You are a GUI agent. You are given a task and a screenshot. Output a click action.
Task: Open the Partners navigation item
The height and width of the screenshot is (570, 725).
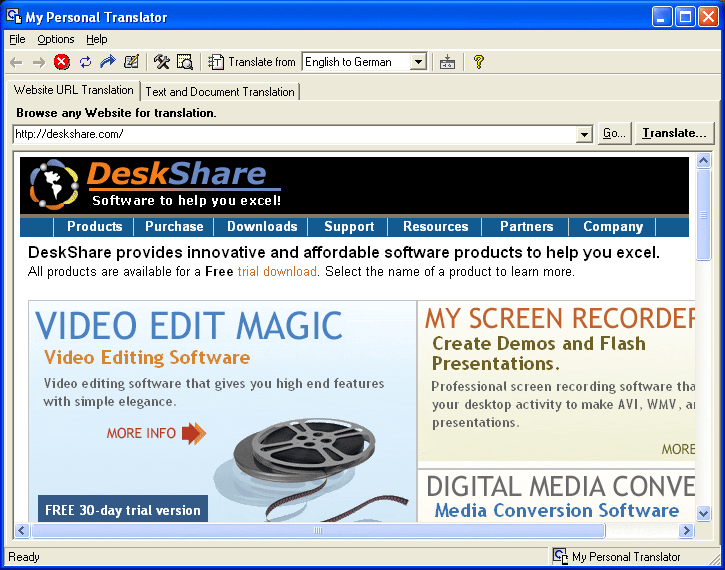[526, 227]
